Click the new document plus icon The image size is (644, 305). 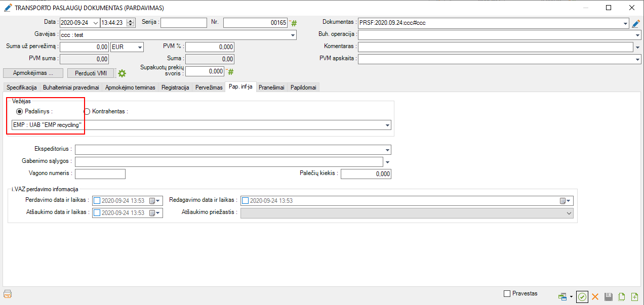point(635,297)
